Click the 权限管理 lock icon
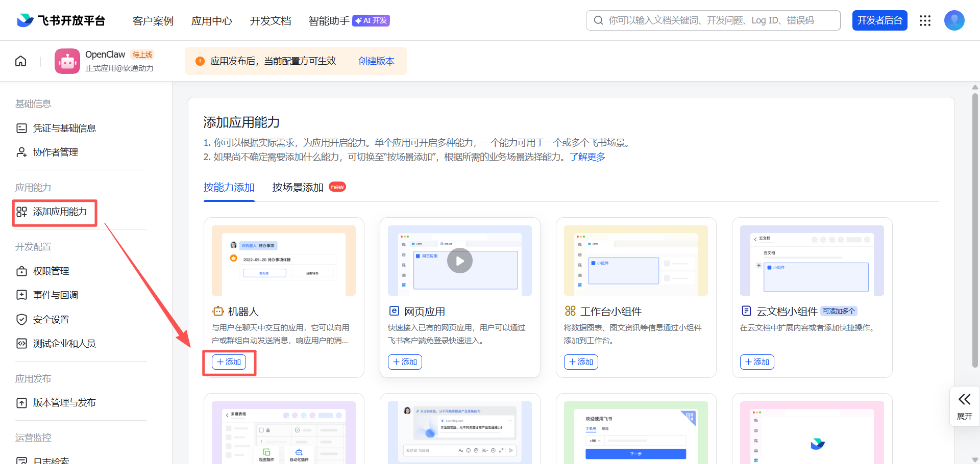 click(x=21, y=271)
